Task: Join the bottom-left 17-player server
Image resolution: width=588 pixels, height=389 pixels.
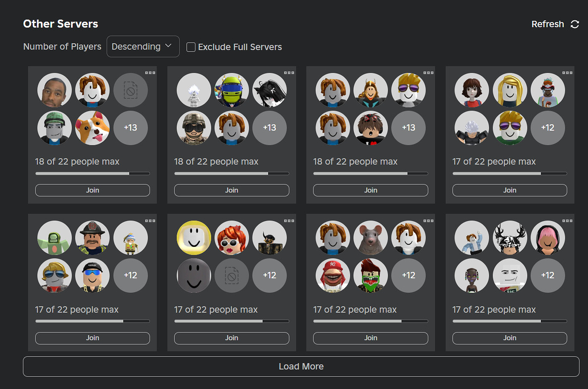Action: click(x=92, y=338)
